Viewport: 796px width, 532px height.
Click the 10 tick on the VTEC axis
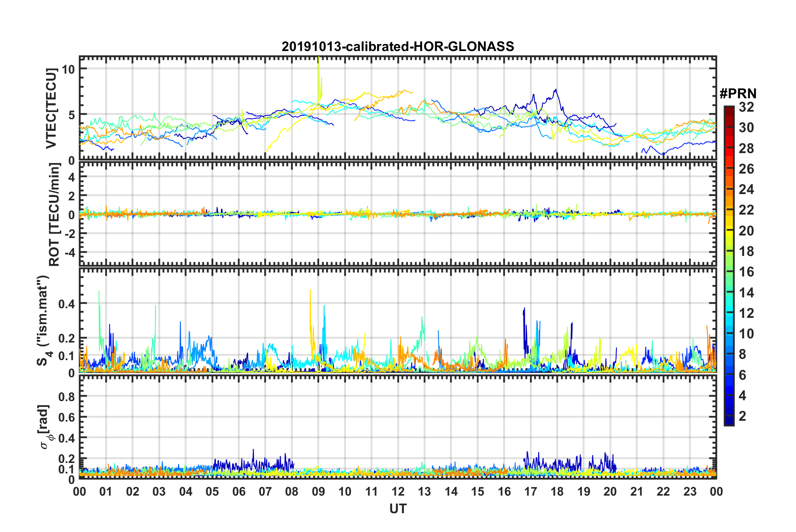(68, 69)
